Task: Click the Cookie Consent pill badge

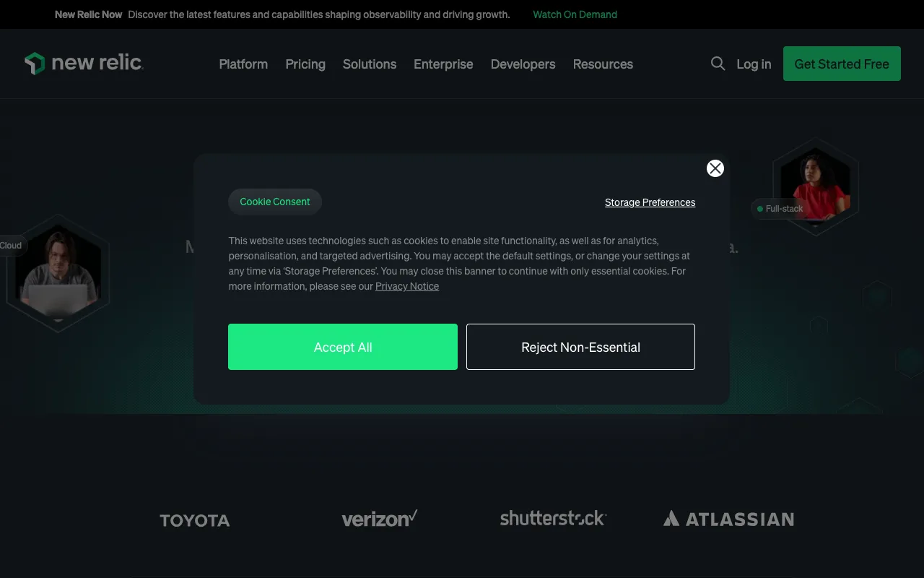Action: click(x=274, y=202)
